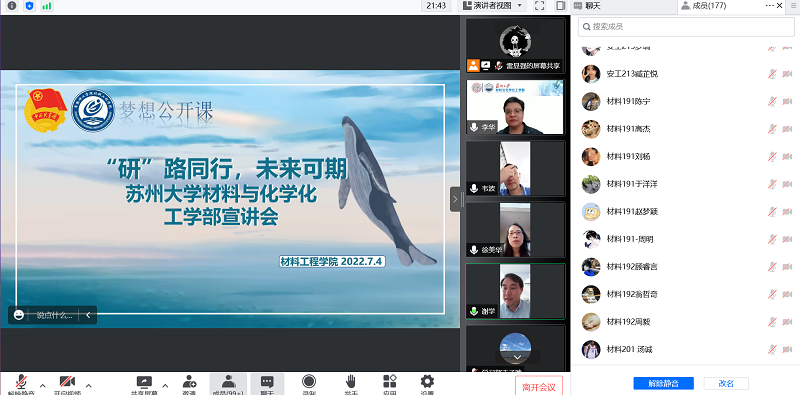
Task: Click the share screen icon
Action: pos(144,381)
